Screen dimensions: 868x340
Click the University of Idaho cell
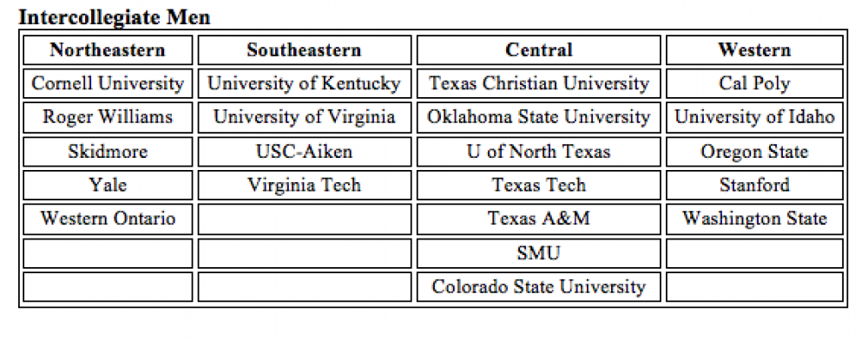[x=754, y=117]
